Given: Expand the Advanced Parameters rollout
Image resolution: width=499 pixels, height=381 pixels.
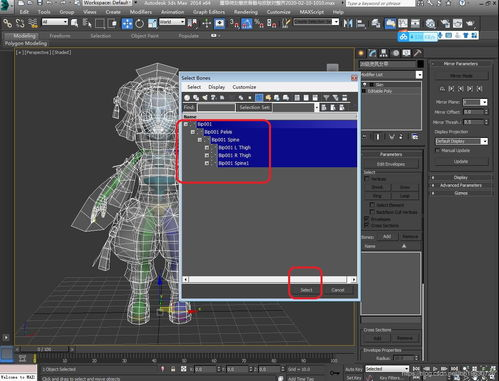Looking at the screenshot, I should pyautogui.click(x=461, y=185).
